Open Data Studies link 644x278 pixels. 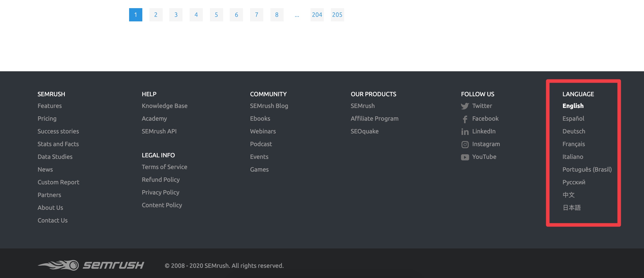click(55, 157)
